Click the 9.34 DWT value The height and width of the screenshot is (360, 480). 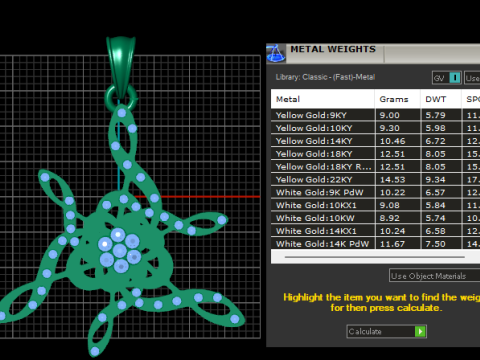(435, 180)
